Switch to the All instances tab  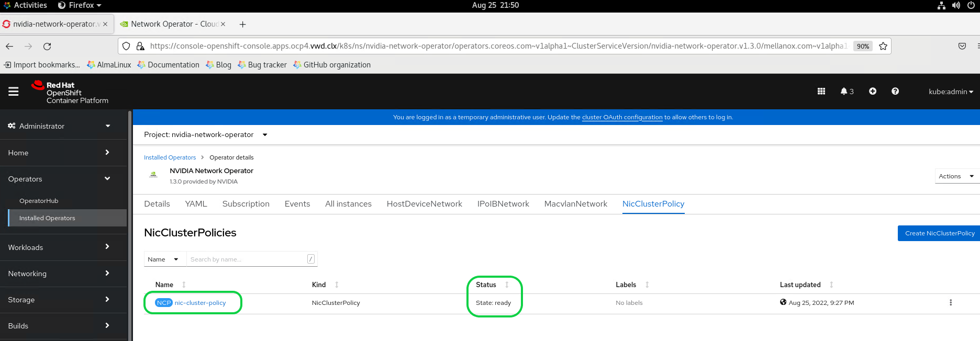pyautogui.click(x=349, y=204)
